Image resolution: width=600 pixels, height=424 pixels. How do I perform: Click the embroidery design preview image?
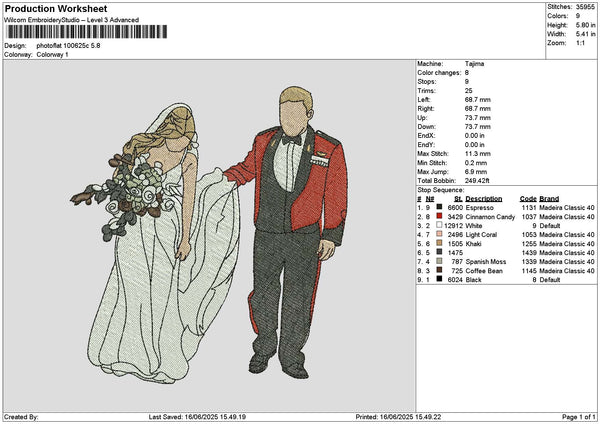point(208,233)
